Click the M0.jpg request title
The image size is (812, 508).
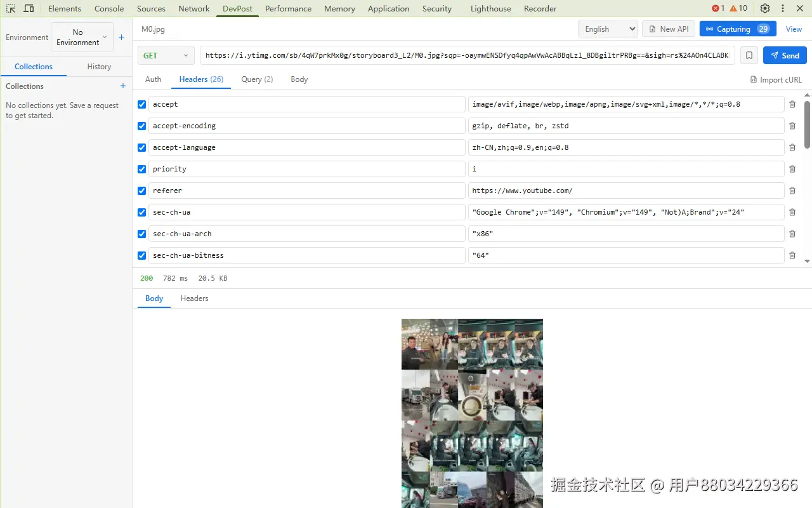153,29
